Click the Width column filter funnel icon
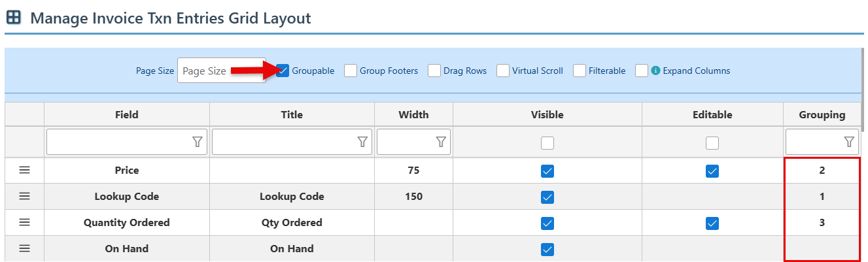This screenshot has width=868, height=262. click(x=441, y=142)
